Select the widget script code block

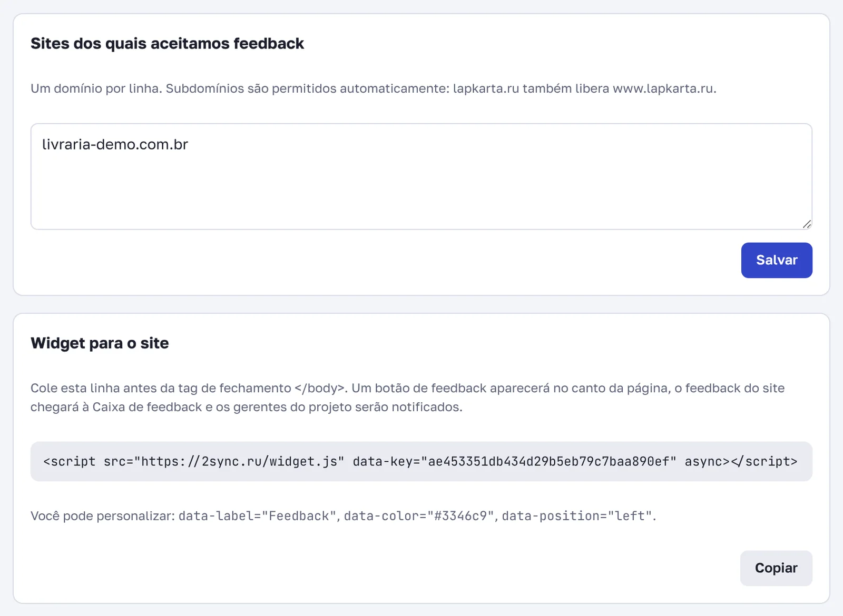(x=421, y=461)
